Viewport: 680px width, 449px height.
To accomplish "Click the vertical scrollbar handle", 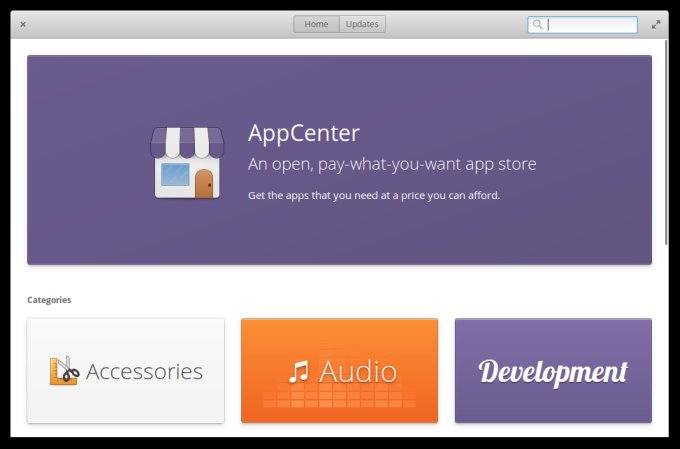I will point(666,142).
